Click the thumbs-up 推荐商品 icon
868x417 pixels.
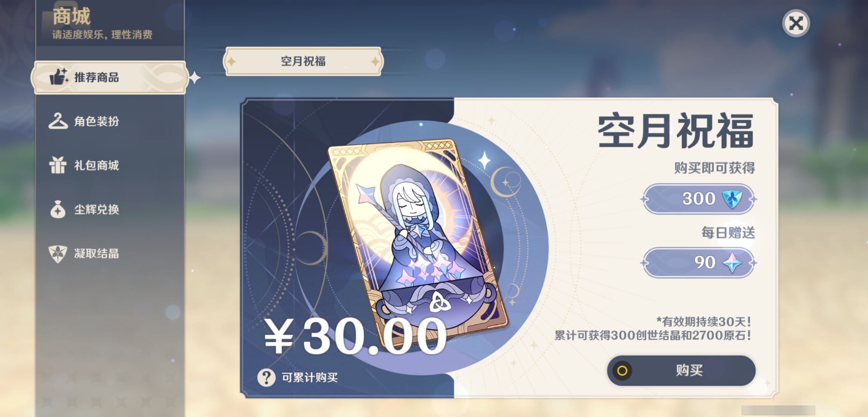pyautogui.click(x=59, y=76)
